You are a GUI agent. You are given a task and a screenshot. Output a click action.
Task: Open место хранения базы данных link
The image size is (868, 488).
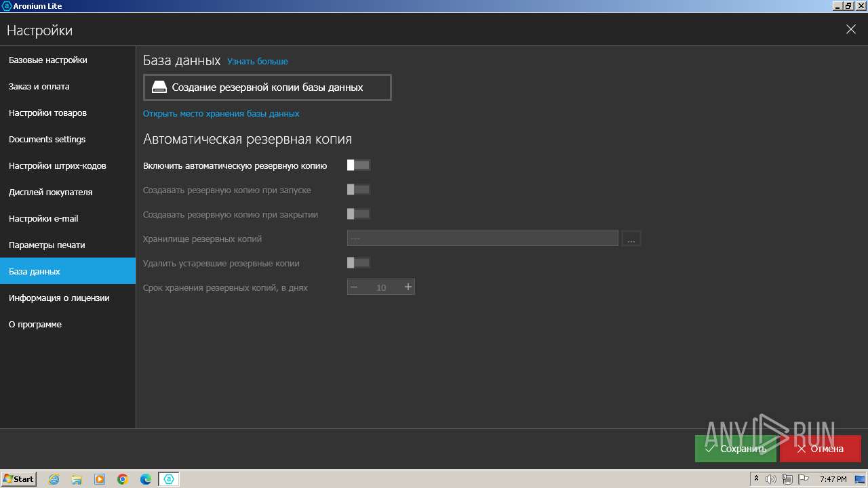(221, 114)
